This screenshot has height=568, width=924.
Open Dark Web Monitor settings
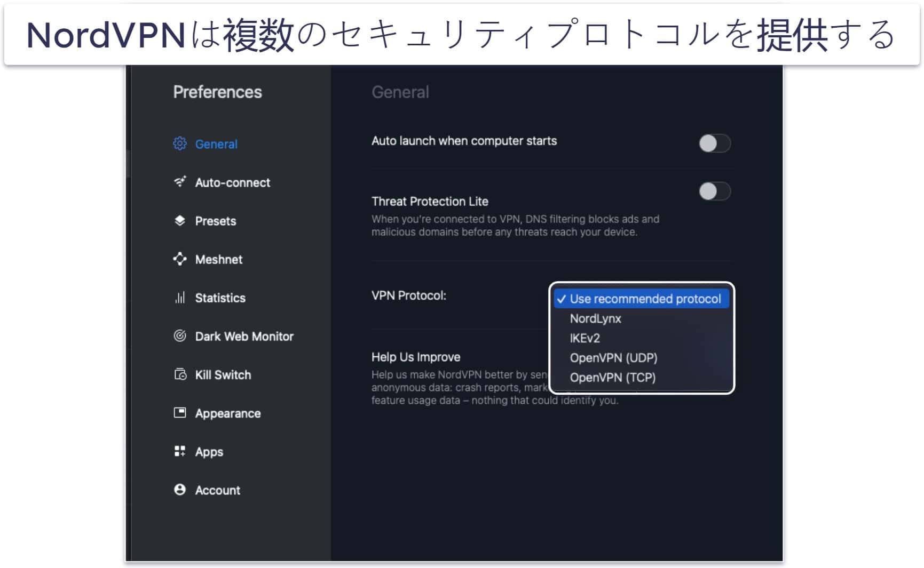[244, 336]
